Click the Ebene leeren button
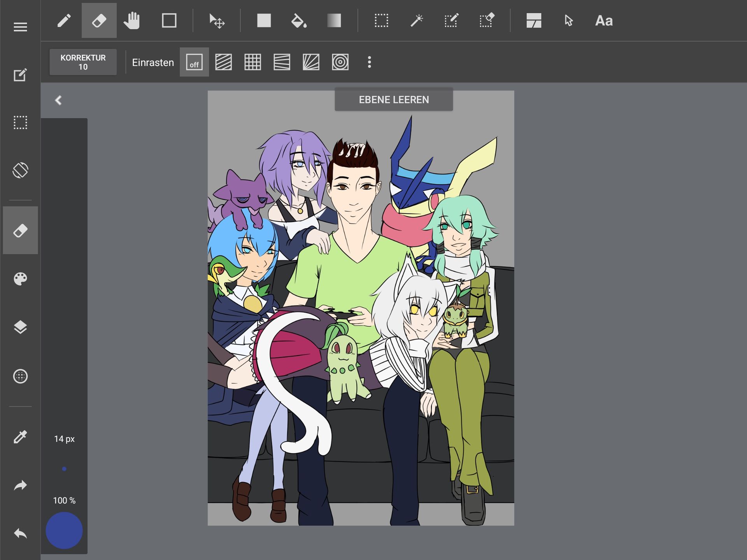This screenshot has width=747, height=560. click(x=394, y=100)
